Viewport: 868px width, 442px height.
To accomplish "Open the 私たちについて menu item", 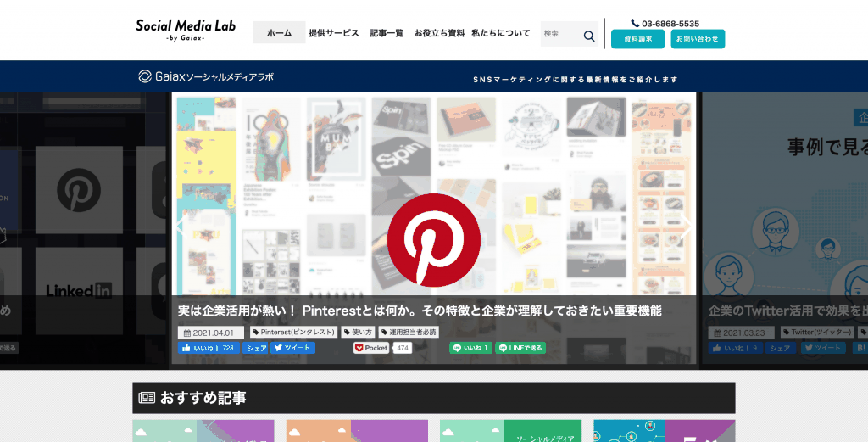I will [x=500, y=33].
